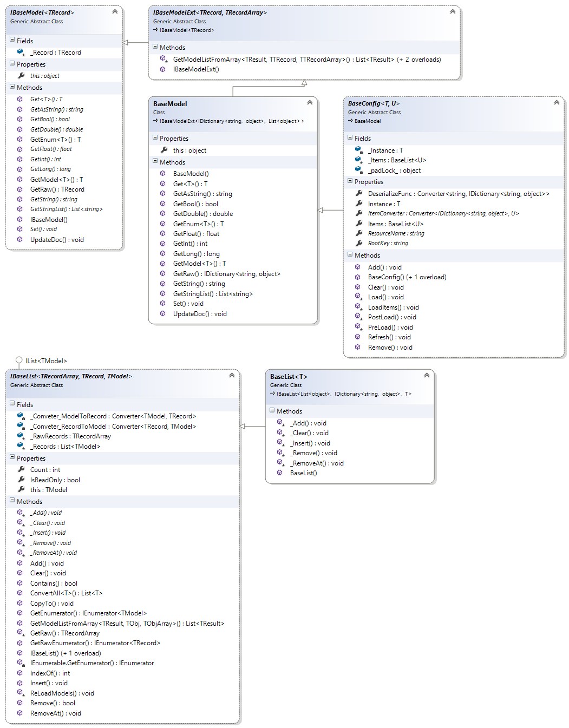Select 'CopyTo() : void' in IBaseList
Screen dimensions: 569x728
51,604
